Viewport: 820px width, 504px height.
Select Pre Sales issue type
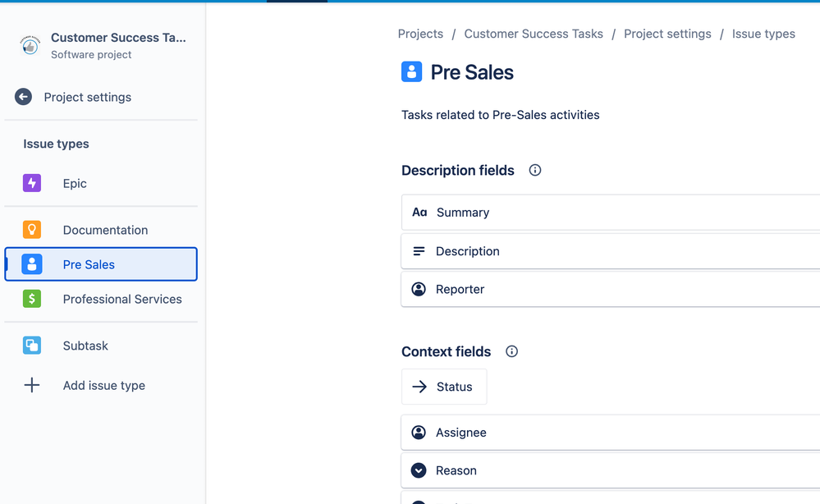click(x=101, y=264)
